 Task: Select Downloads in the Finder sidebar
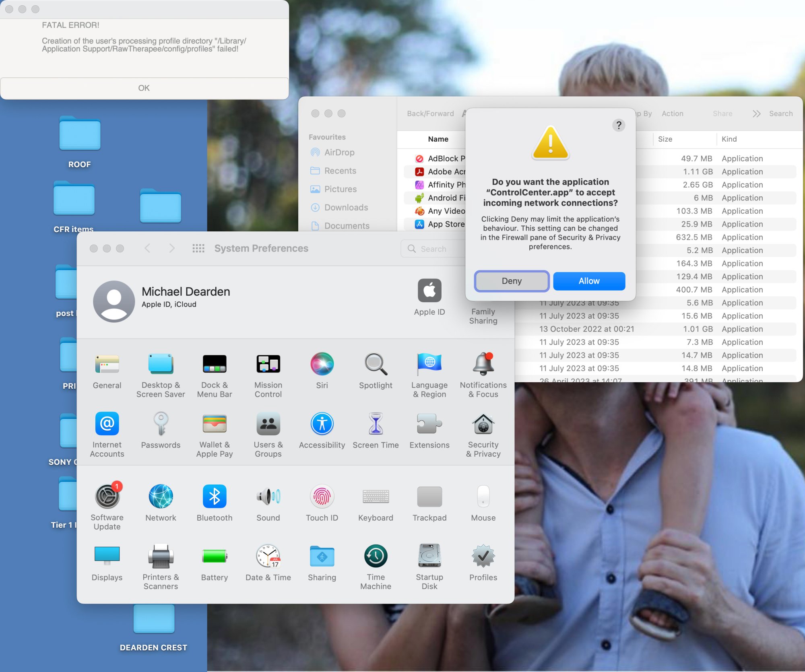coord(346,207)
